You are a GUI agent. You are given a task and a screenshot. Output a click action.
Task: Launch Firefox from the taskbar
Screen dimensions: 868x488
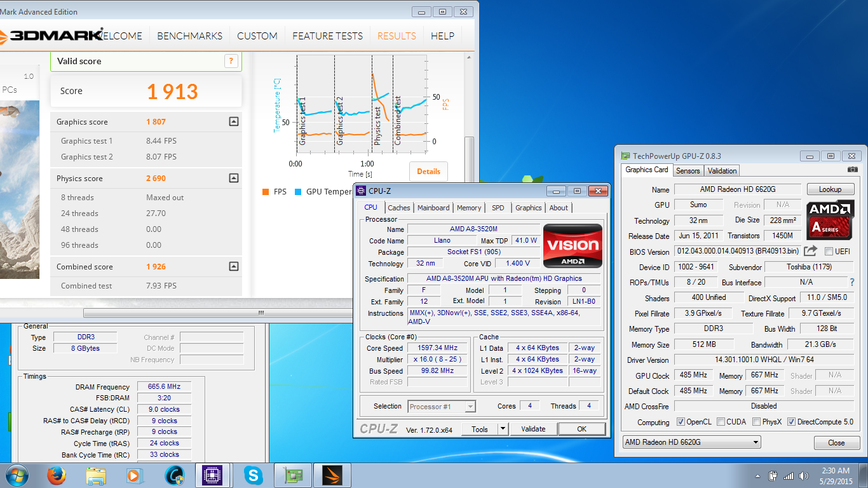coord(57,475)
